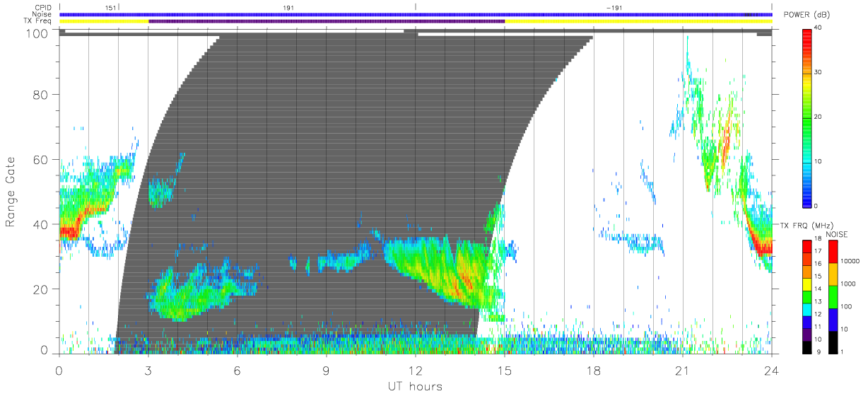Select CPID value '-191'
Image resolution: width=868 pixels, height=401 pixels.
[x=614, y=7]
